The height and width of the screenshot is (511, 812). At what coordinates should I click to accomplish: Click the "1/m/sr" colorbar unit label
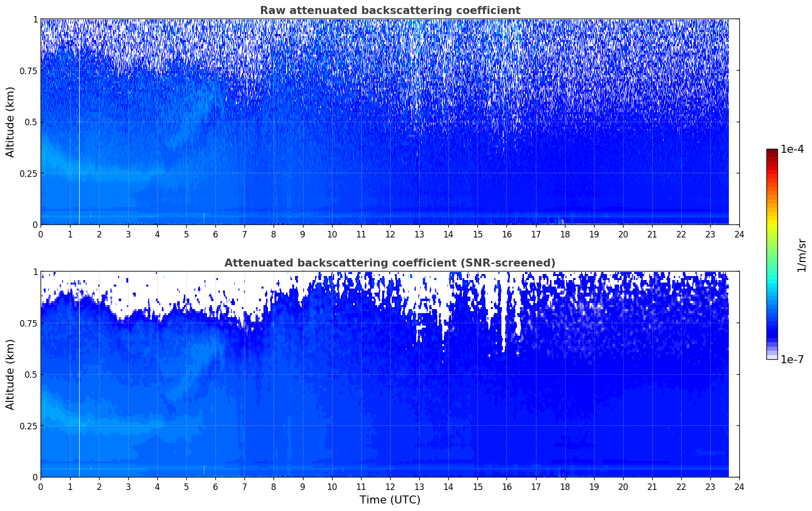click(801, 254)
